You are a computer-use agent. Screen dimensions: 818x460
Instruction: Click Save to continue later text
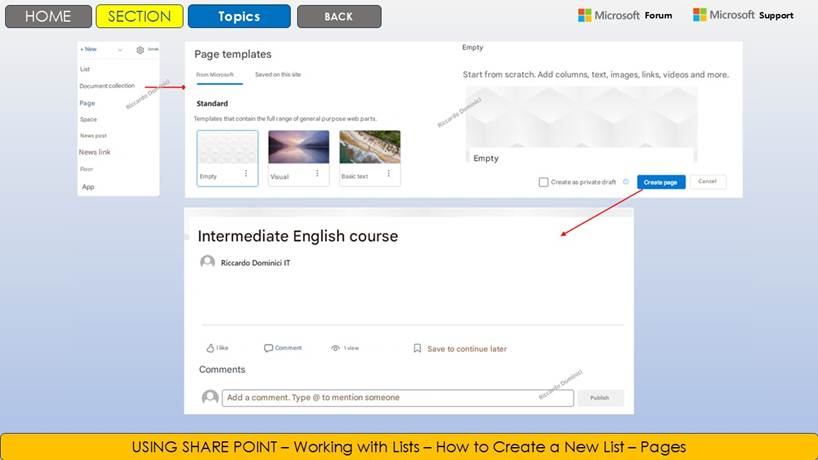pos(467,349)
